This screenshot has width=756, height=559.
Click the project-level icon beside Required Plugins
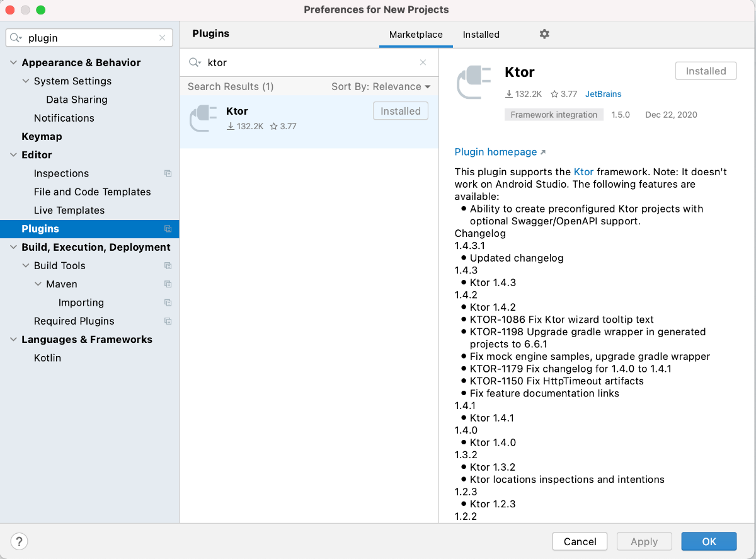tap(168, 321)
